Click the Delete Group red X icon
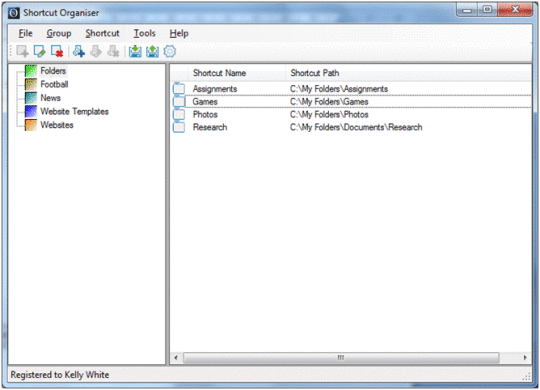The image size is (540, 390). [x=57, y=52]
